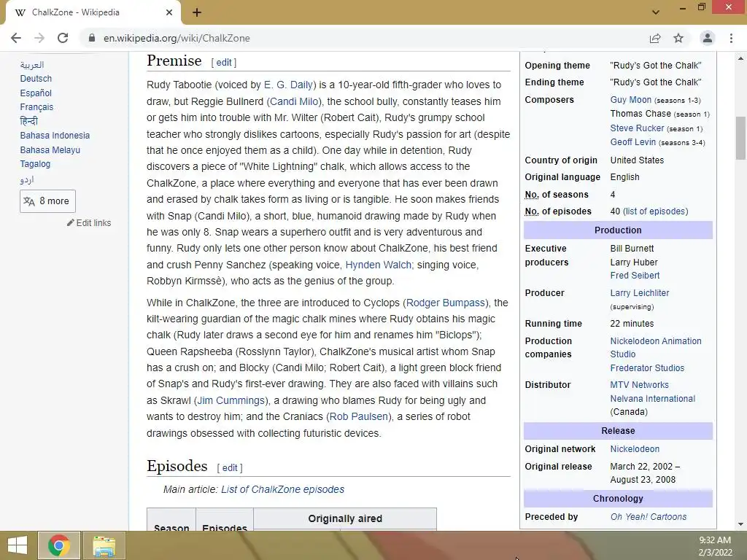The image size is (747, 560).
Task: Open the Chrome profile avatar menu
Action: 708,38
